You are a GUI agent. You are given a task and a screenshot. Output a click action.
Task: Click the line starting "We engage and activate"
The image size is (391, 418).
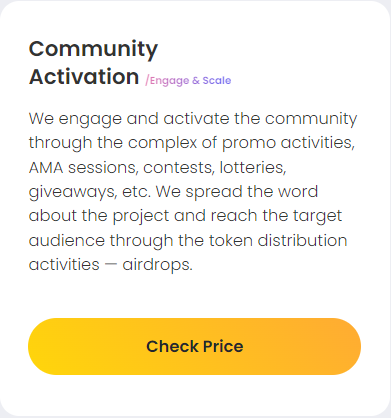(193, 119)
